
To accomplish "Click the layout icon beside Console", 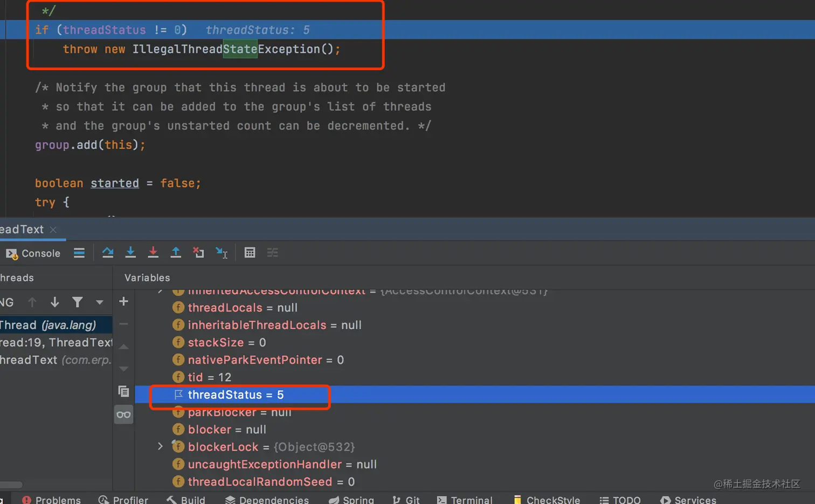I will coord(79,253).
